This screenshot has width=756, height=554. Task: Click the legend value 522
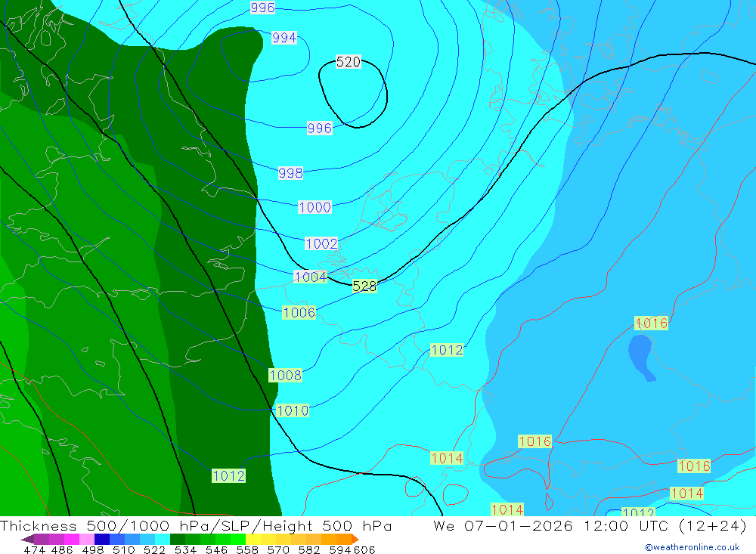point(154,549)
